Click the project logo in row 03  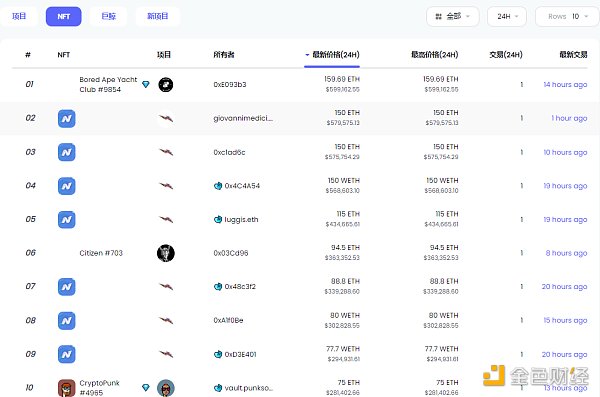[166, 152]
